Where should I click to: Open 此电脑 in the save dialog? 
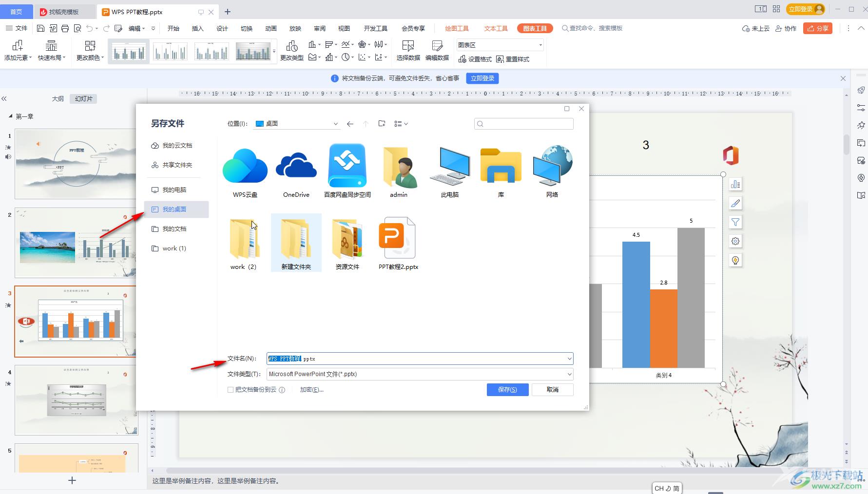(x=450, y=166)
